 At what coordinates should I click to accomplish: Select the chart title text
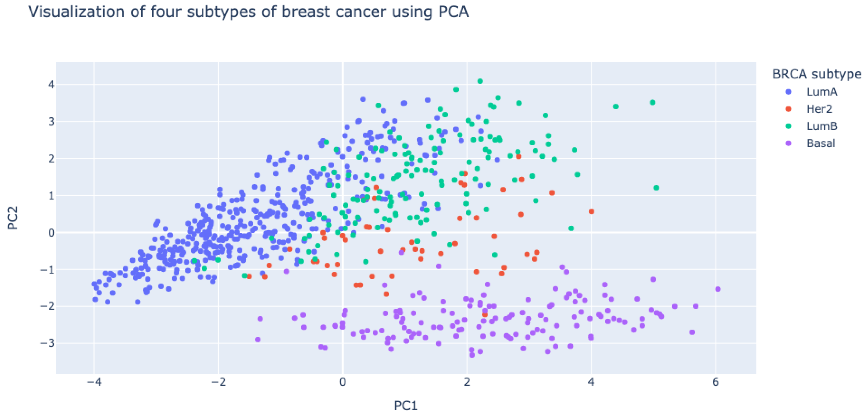click(x=248, y=12)
